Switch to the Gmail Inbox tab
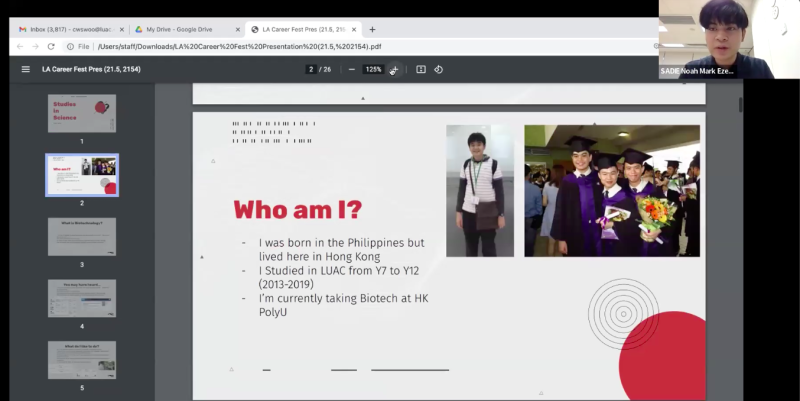The width and height of the screenshot is (800, 401). point(70,30)
